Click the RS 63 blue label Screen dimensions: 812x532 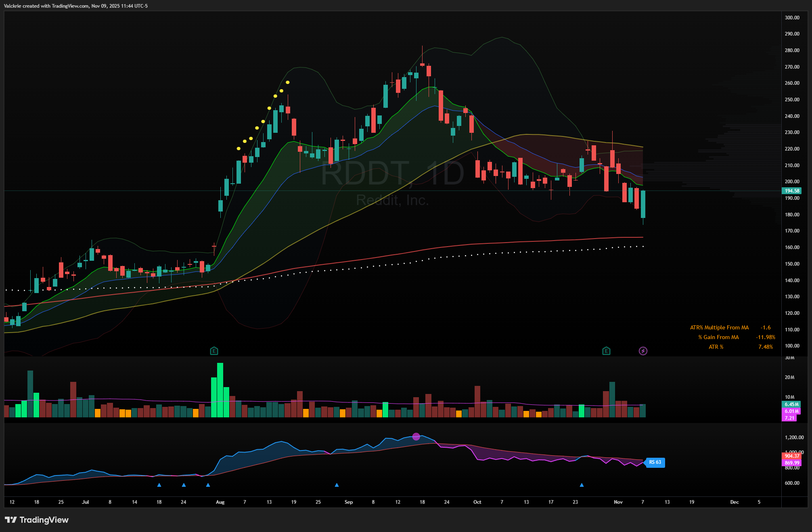(655, 462)
